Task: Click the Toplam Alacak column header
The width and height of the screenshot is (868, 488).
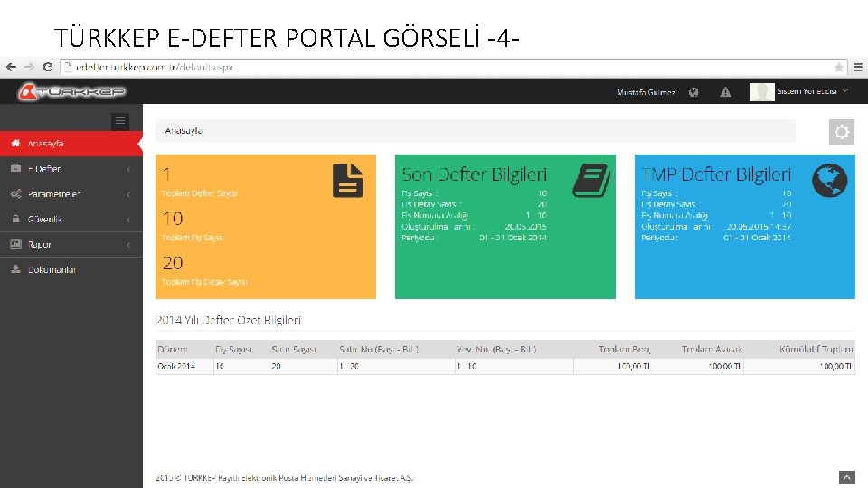Action: pyautogui.click(x=712, y=349)
